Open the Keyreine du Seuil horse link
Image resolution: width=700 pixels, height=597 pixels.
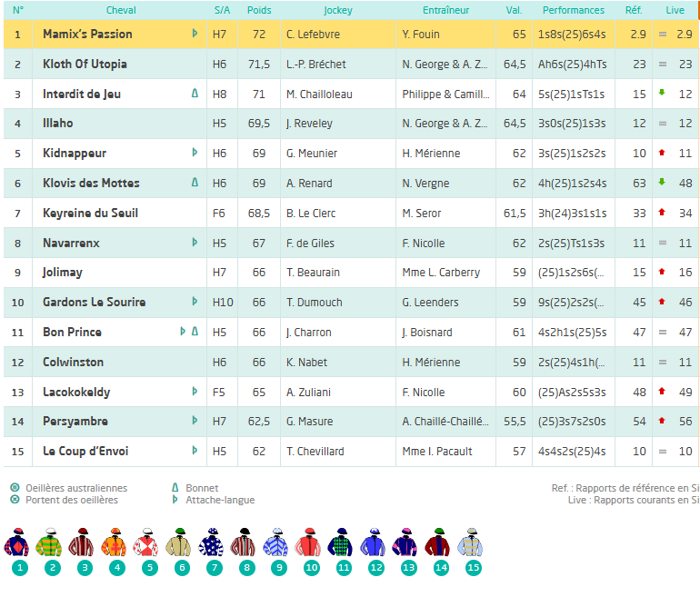(90, 214)
